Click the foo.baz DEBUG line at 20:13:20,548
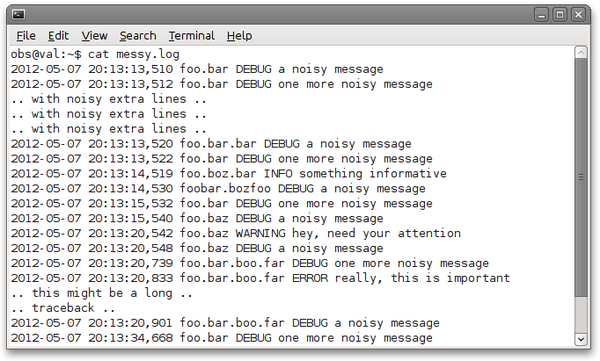This screenshot has height=361, width=600. [197, 248]
